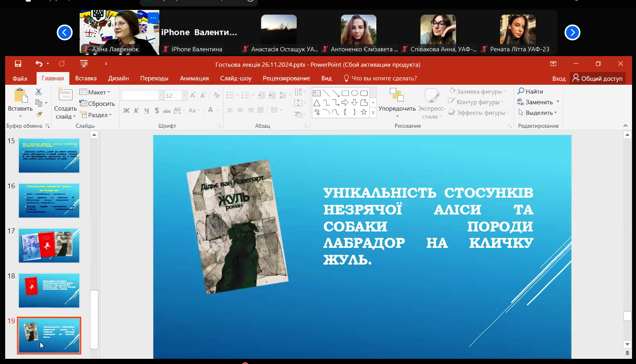Select the Rectangle shape in shapes gallery
Viewport: 636px width, 364px height.
[345, 93]
